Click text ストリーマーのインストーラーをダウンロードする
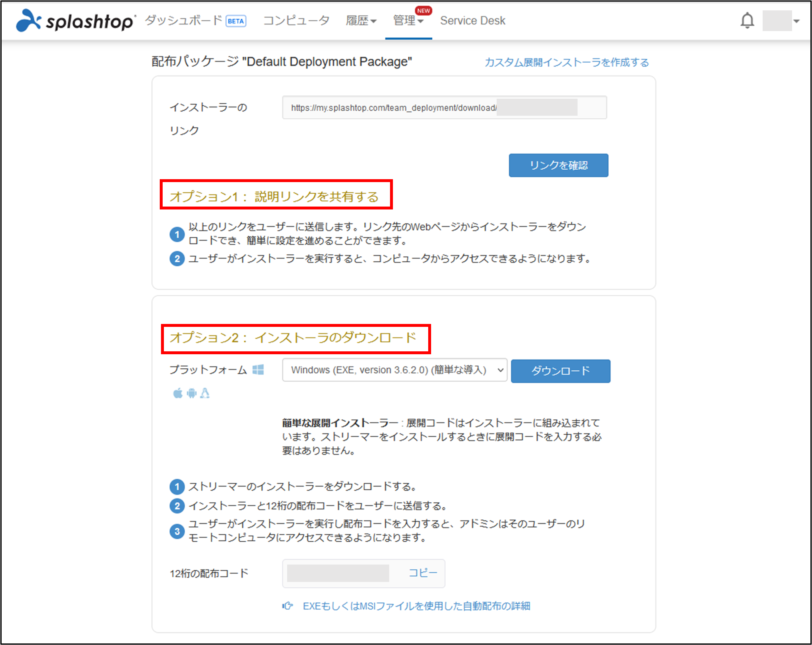The image size is (812, 645). (x=303, y=486)
